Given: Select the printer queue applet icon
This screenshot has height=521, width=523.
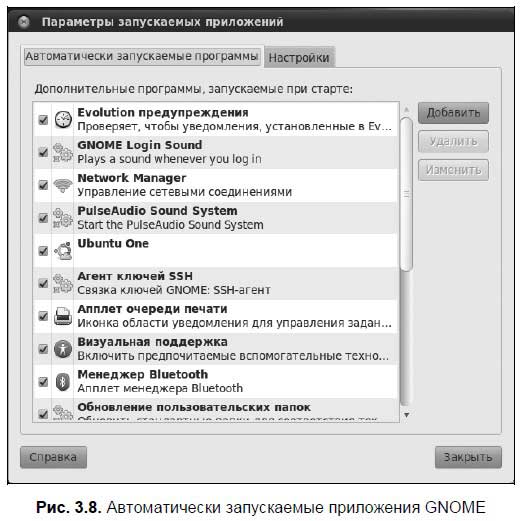Looking at the screenshot, I should click(63, 316).
